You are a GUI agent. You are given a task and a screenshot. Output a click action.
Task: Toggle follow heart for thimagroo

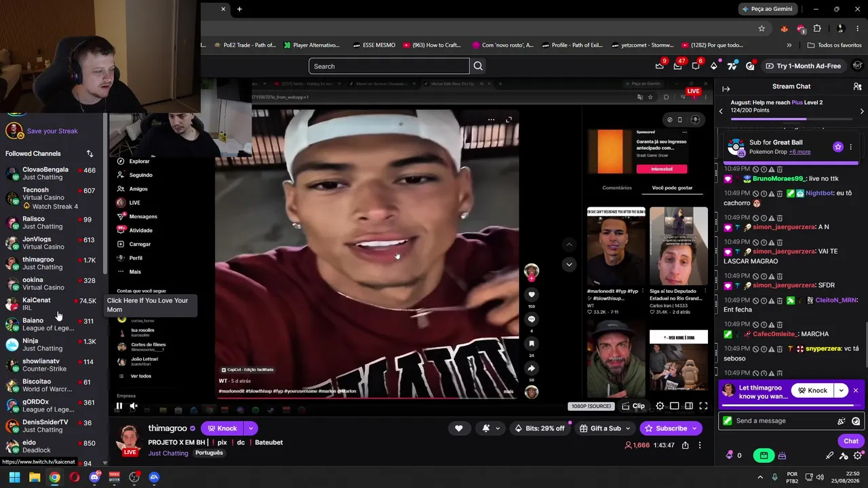[458, 428]
